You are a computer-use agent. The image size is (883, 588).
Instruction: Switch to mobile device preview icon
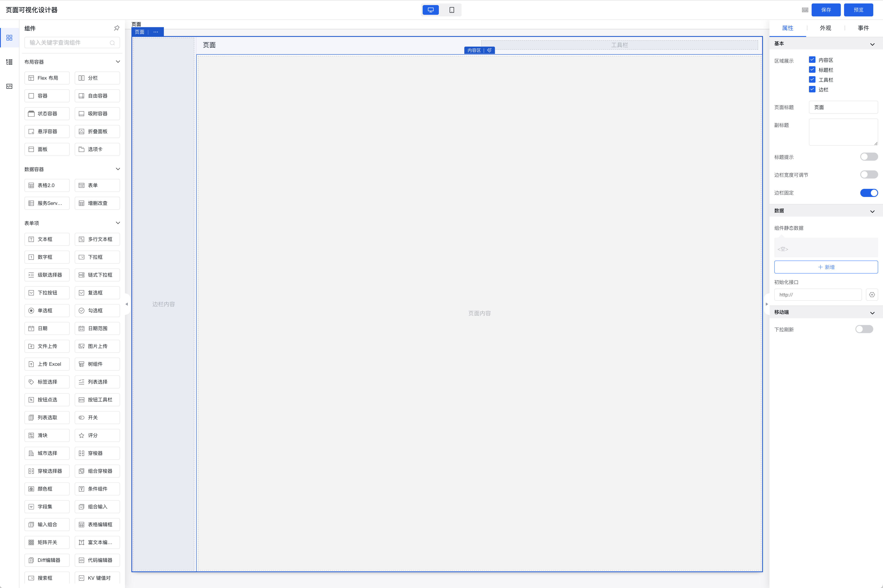click(451, 10)
